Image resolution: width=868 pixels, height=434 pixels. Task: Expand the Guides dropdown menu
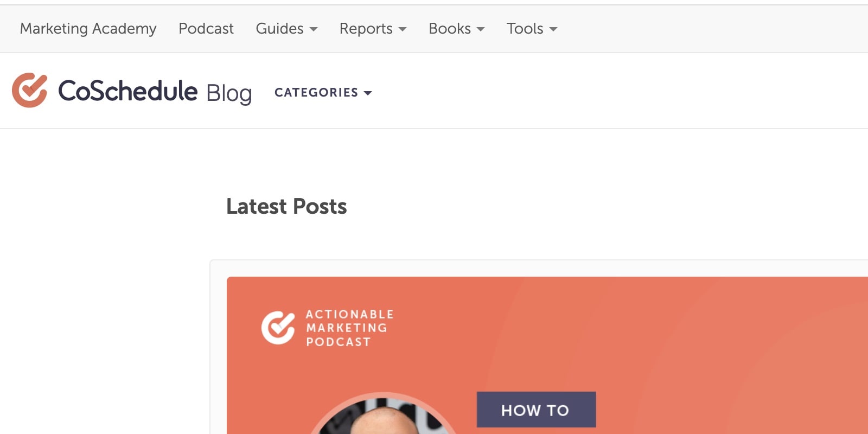click(279, 28)
